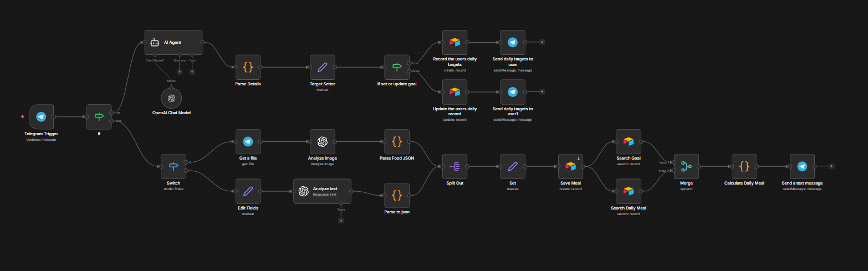
Task: Click the Analyze image OpenAI node
Action: pyautogui.click(x=322, y=142)
